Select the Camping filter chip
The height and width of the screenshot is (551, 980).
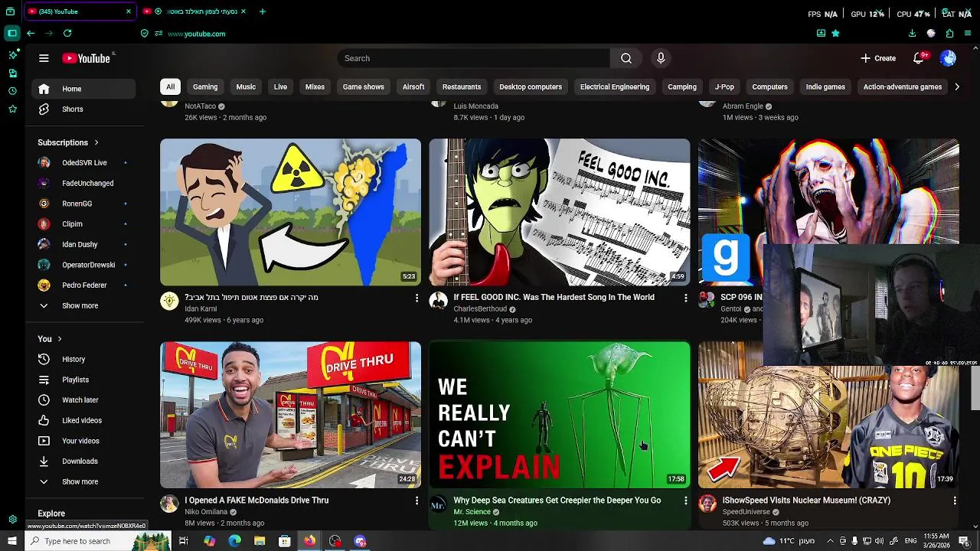pyautogui.click(x=682, y=86)
